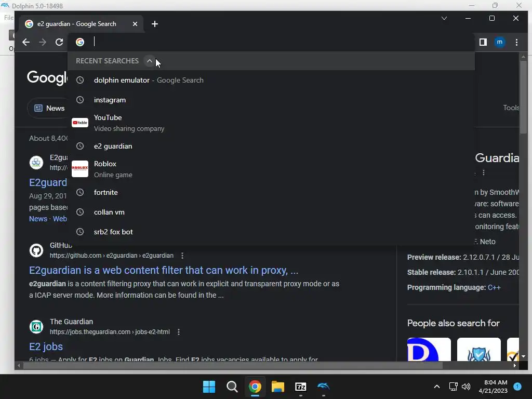532x399 pixels.
Task: Choose the YouTube video sharing company suggestion
Action: click(x=271, y=123)
